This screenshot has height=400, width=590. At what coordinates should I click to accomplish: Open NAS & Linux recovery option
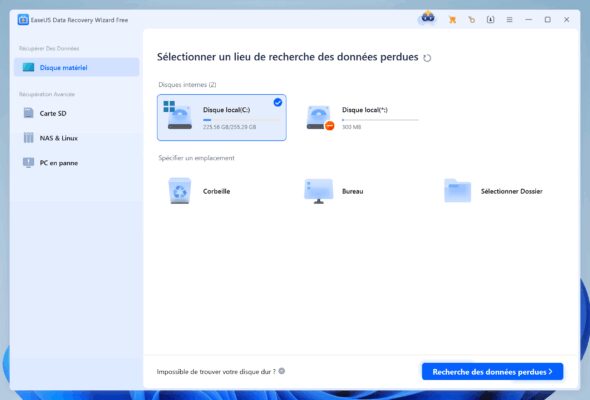[x=77, y=138]
